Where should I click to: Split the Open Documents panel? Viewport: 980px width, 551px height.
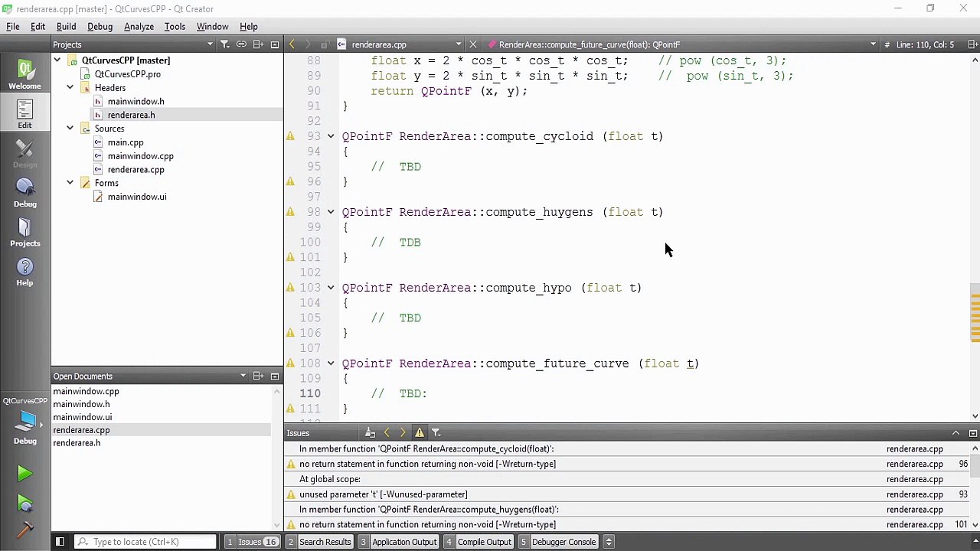258,377
